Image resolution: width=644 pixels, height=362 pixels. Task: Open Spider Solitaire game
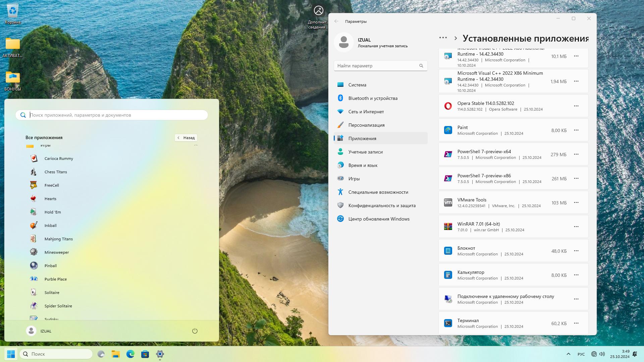58,306
